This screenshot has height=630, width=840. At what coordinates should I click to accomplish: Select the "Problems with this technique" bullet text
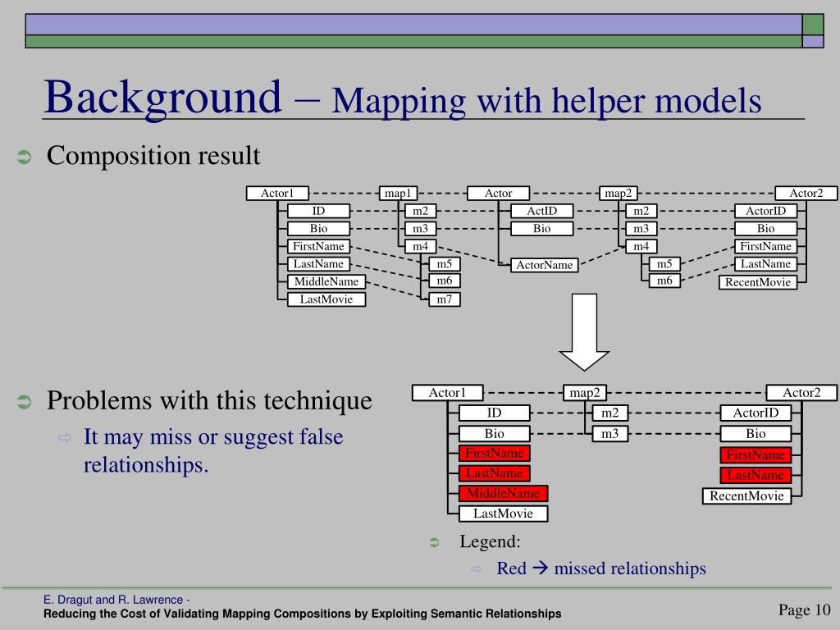209,400
